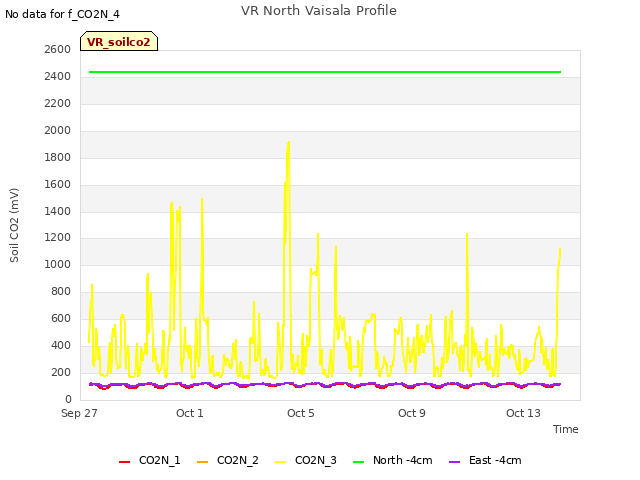Click the 0 y-axis tick label
The image size is (640, 480).
68,399
